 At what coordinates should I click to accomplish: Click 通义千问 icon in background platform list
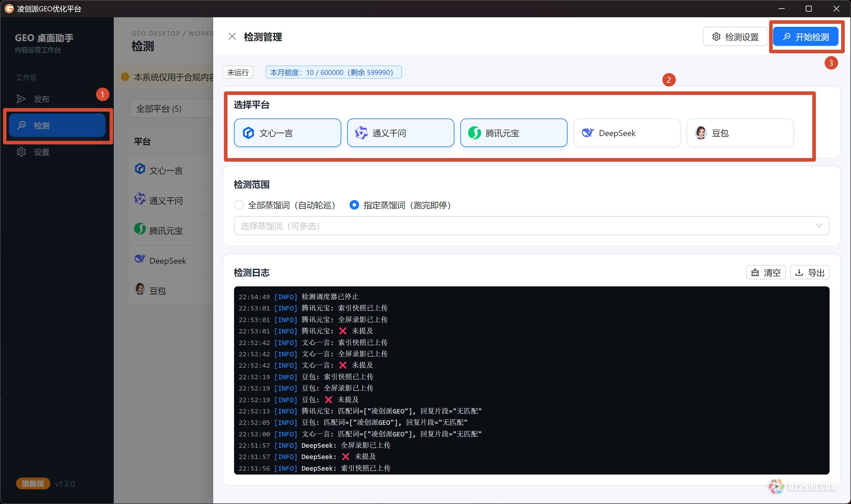140,199
